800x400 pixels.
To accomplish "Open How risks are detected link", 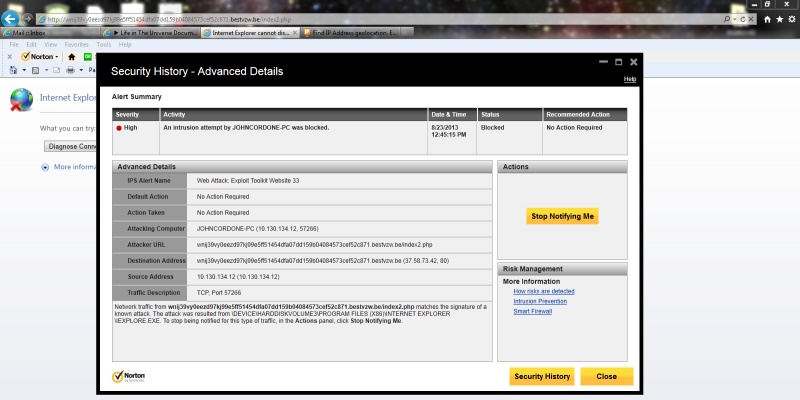I will click(x=544, y=291).
